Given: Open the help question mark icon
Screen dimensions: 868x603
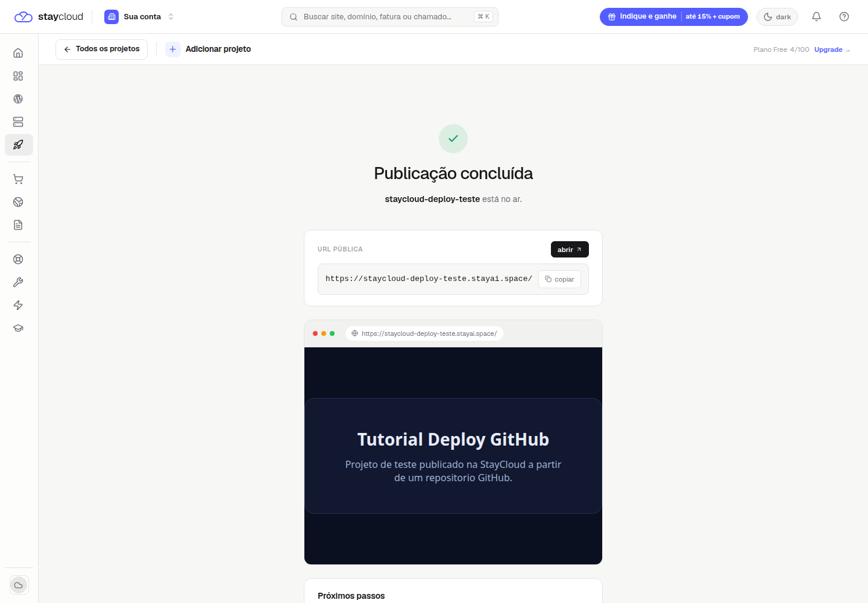Looking at the screenshot, I should tap(844, 17).
